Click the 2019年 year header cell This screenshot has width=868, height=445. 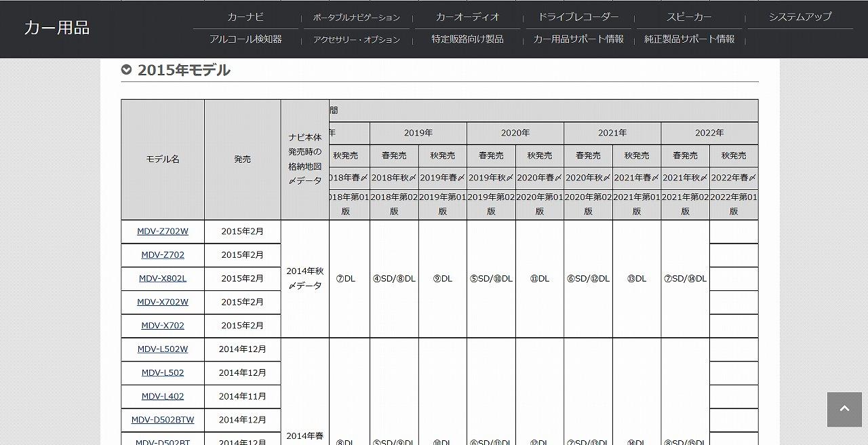(x=418, y=133)
